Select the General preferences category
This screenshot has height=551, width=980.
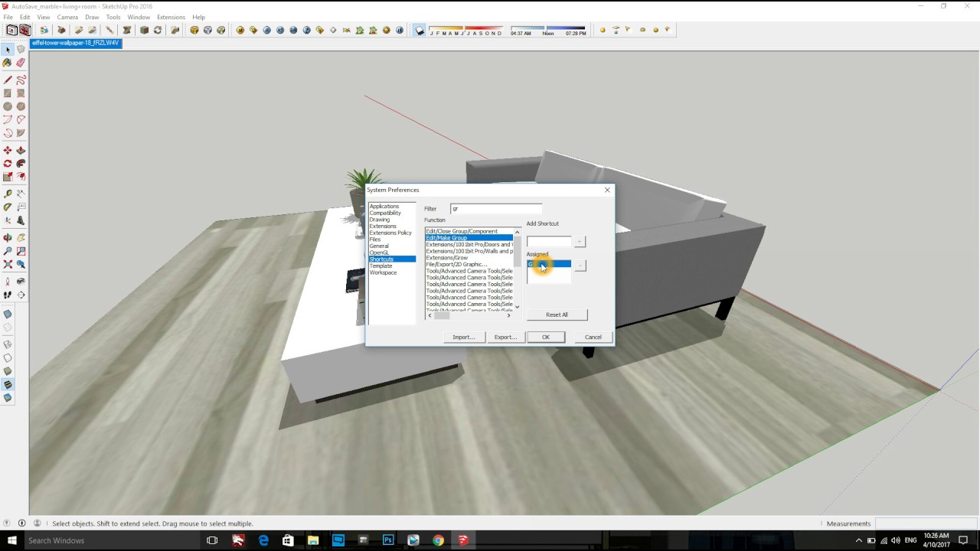[x=378, y=246]
